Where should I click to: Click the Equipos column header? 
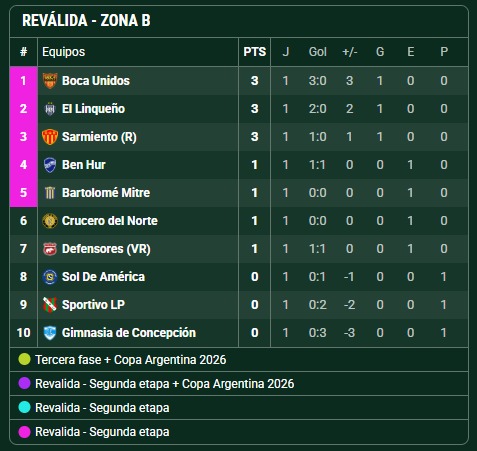coord(63,52)
